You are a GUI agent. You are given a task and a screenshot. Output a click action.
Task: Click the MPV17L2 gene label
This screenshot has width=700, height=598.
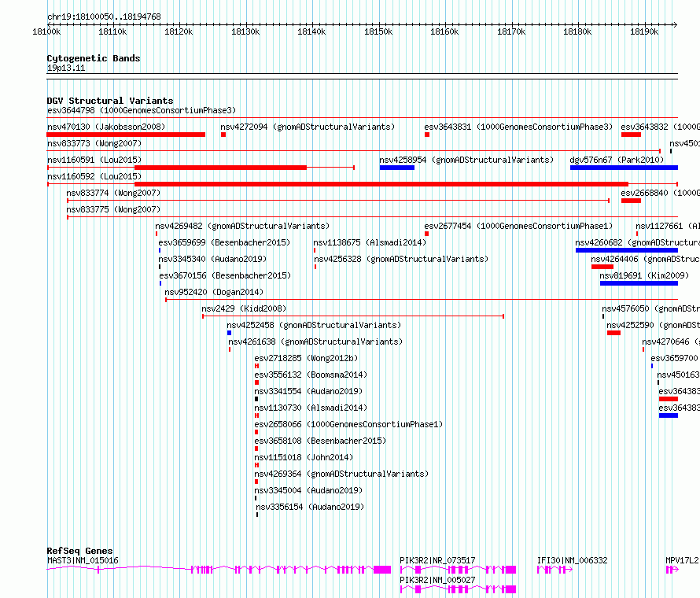pos(682,560)
